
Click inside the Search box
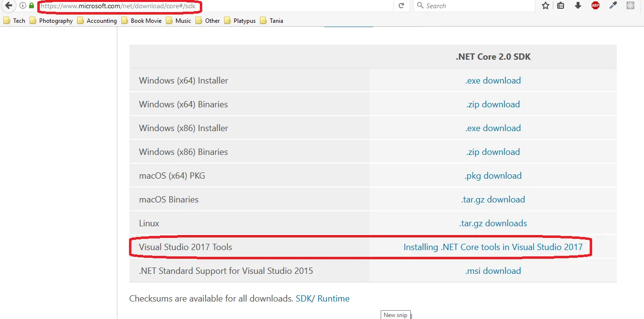pyautogui.click(x=474, y=6)
